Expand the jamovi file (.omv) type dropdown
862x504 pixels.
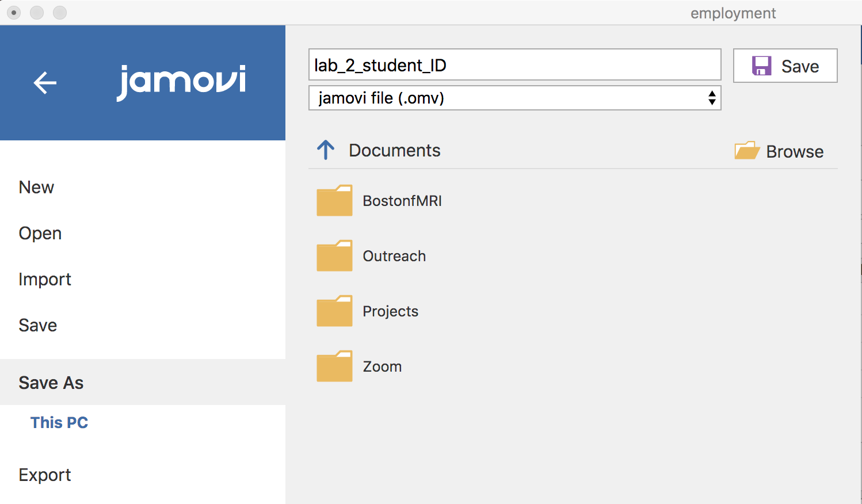(506, 98)
